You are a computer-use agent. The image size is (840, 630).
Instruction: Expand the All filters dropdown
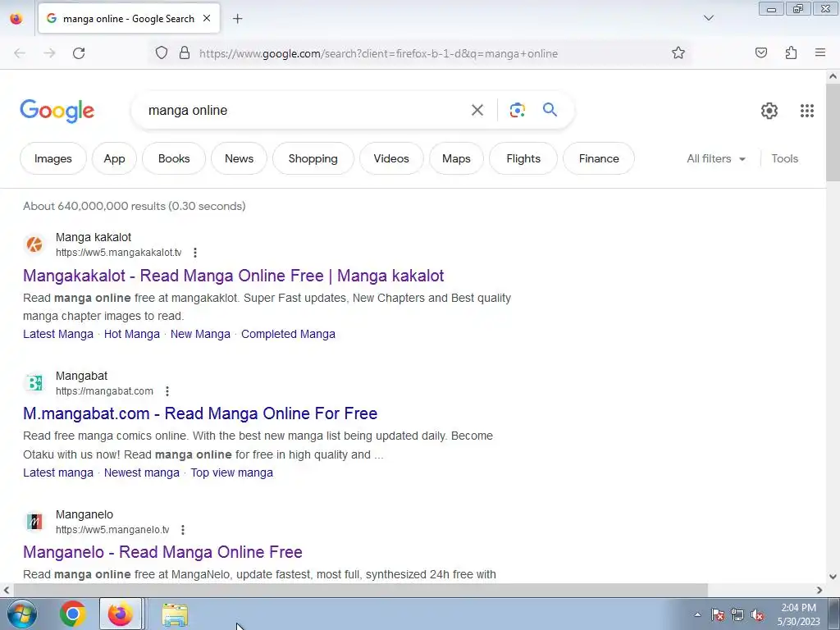[716, 158]
